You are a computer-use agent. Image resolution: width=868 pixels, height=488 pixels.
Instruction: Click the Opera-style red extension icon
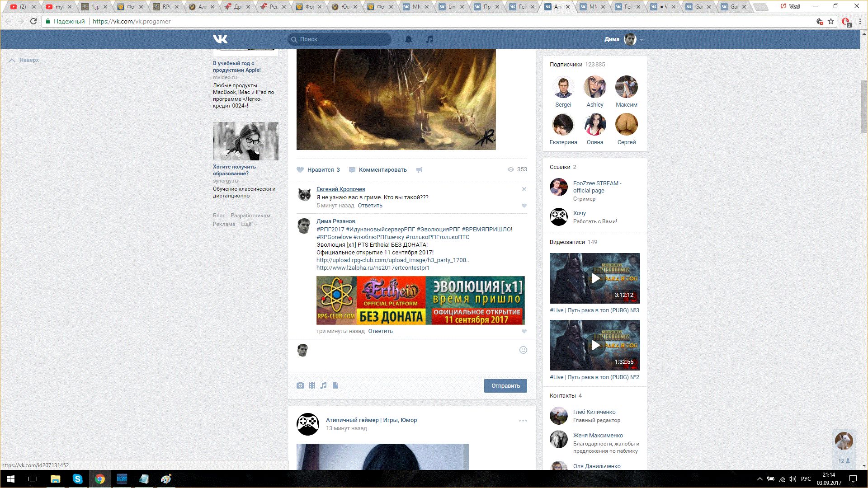click(x=846, y=22)
